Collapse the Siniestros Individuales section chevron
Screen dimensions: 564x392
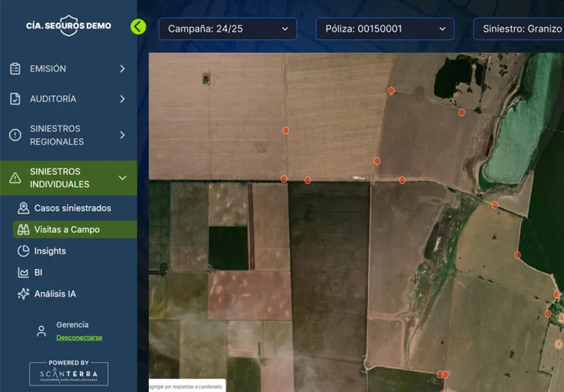122,178
